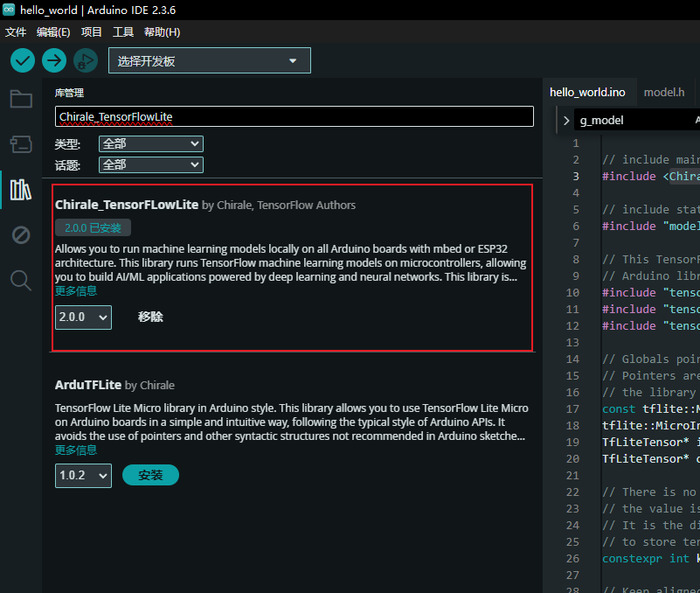
Task: Open the 2.0.0 version dropdown
Action: [83, 317]
